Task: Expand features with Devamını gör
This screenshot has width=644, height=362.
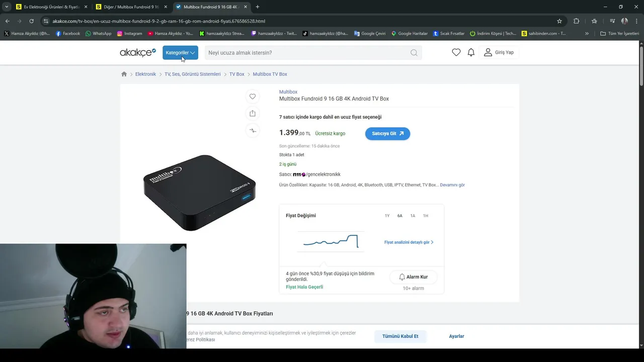Action: pyautogui.click(x=452, y=185)
